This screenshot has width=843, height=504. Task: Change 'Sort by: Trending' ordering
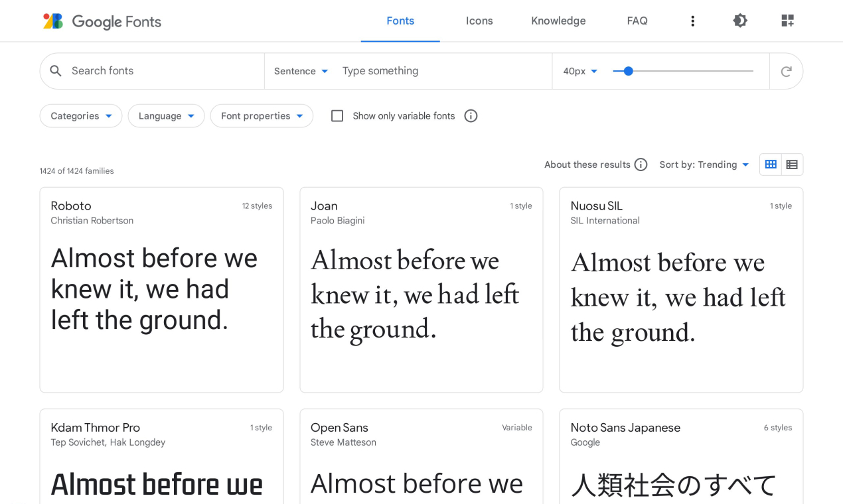(x=704, y=164)
